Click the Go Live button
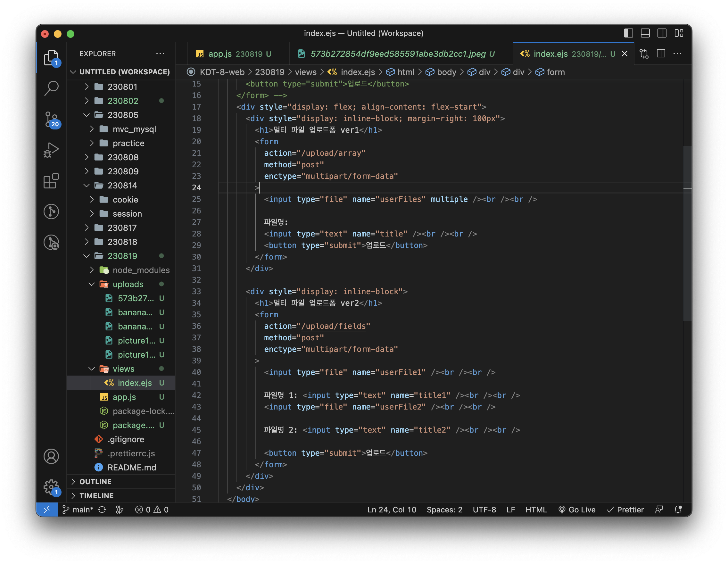The height and width of the screenshot is (564, 728). (577, 509)
